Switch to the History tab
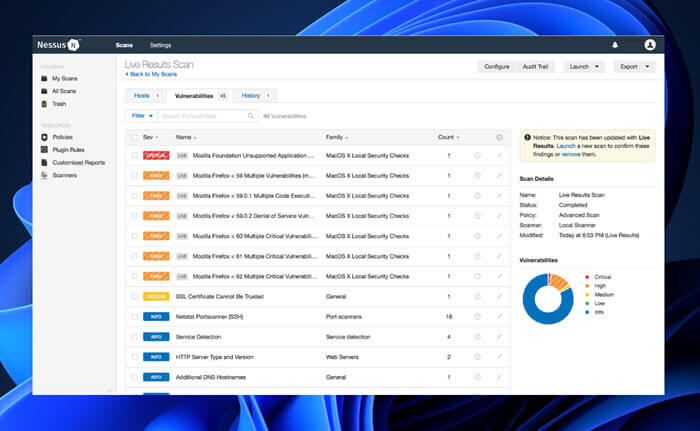 (256, 96)
